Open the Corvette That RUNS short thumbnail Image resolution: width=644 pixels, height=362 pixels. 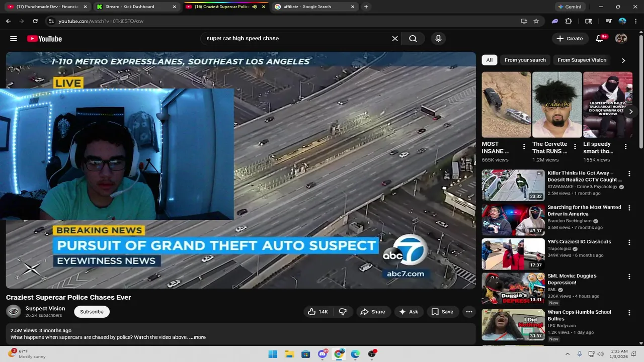tap(557, 105)
